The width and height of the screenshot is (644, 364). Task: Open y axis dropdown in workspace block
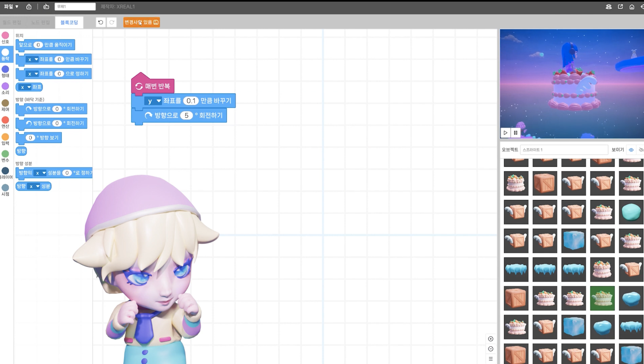click(x=153, y=101)
